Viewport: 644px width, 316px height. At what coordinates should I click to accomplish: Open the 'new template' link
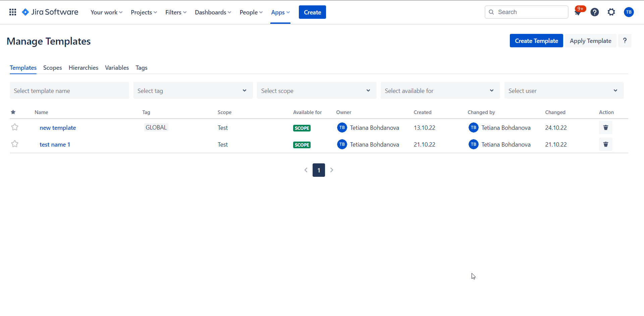[x=58, y=128]
